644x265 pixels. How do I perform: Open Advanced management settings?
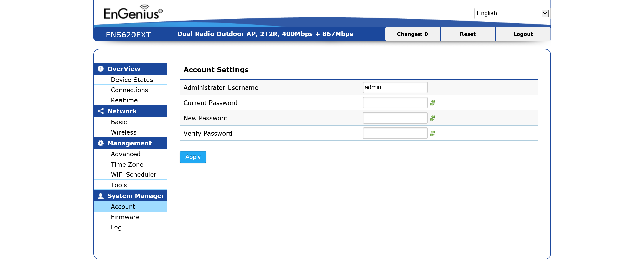(130, 154)
